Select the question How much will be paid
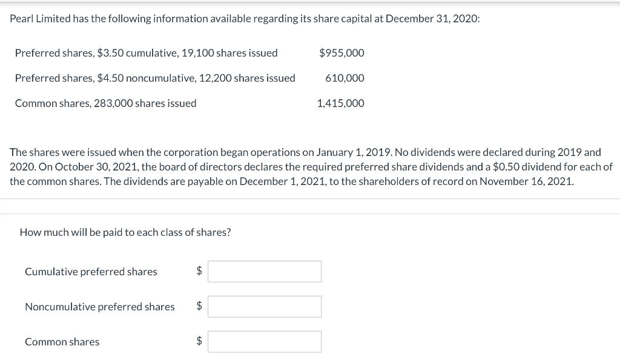Image resolution: width=620 pixels, height=364 pixels. click(x=124, y=232)
